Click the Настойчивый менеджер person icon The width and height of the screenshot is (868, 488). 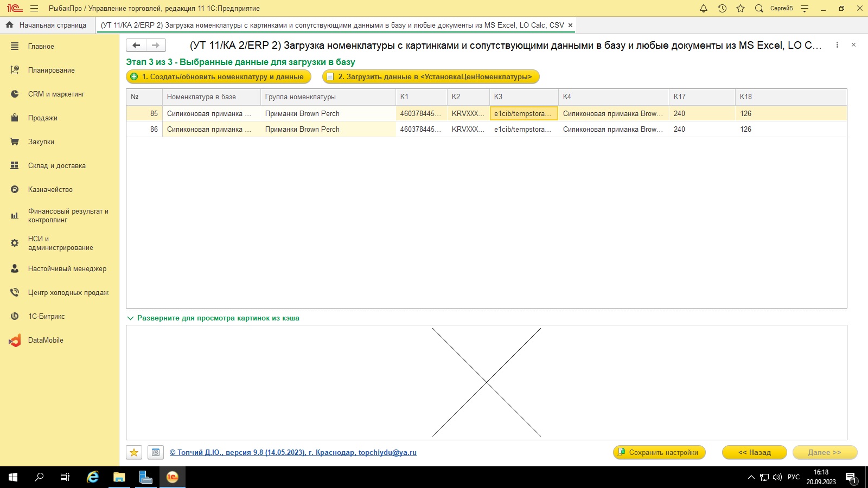15,269
